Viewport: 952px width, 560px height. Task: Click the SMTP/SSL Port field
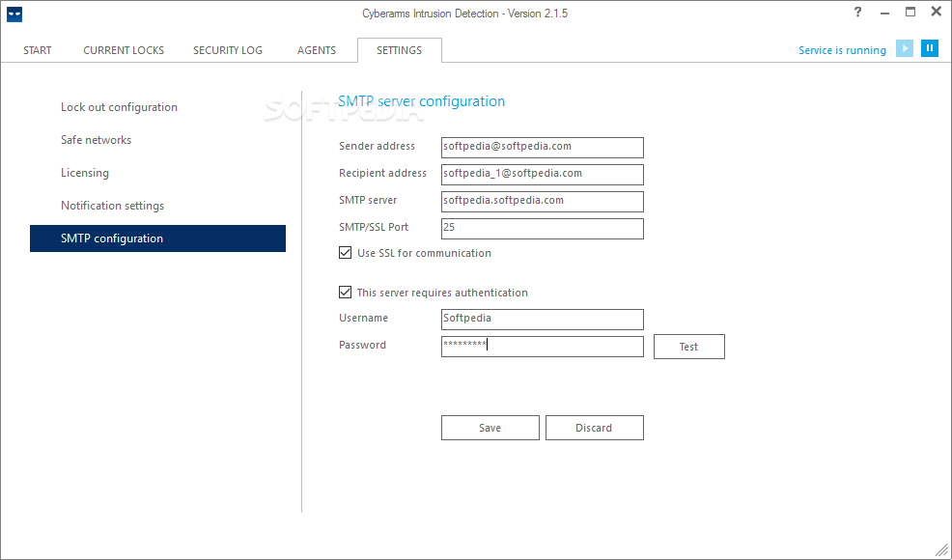pos(543,229)
